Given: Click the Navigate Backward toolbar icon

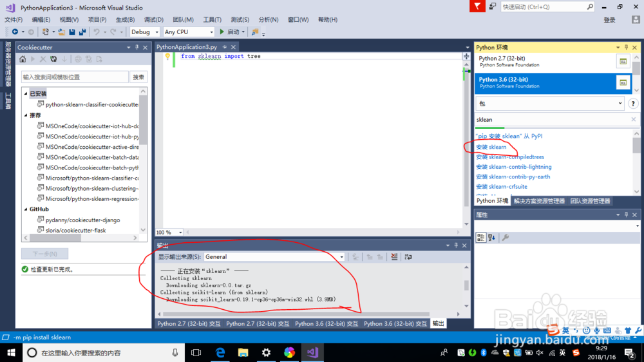Looking at the screenshot, I should (15, 32).
